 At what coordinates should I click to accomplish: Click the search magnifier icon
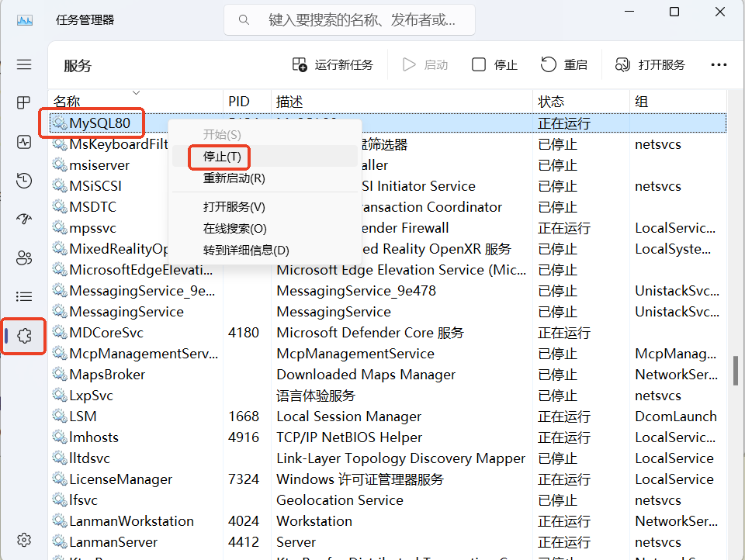point(244,20)
